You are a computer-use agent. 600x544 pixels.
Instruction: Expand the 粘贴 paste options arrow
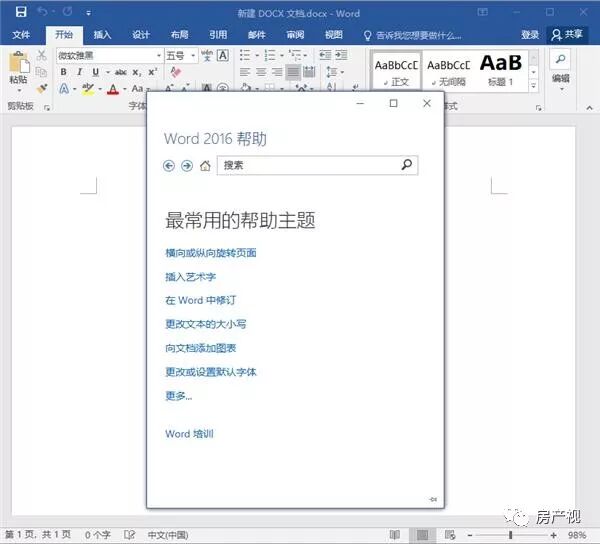18,91
